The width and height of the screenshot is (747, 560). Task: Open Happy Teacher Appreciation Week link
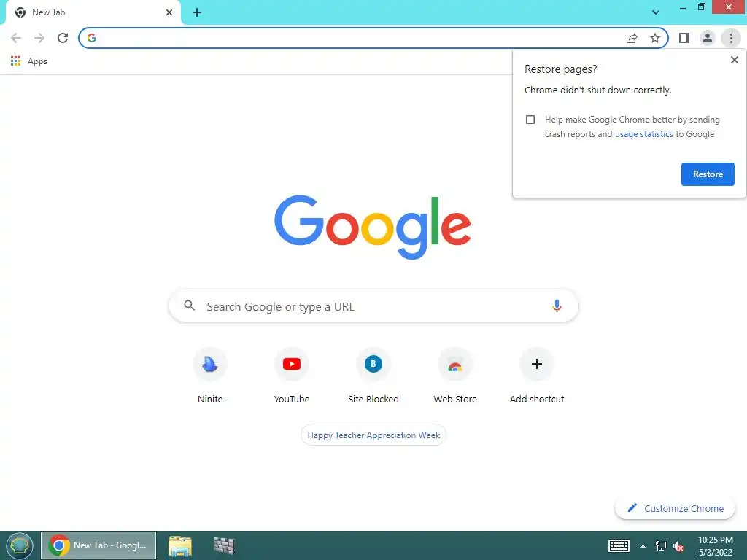[373, 435]
